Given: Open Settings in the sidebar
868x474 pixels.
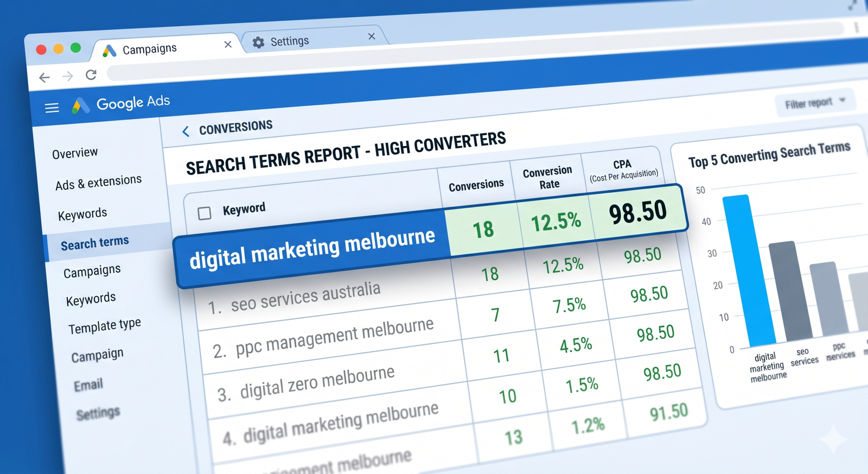Looking at the screenshot, I should coord(98,414).
